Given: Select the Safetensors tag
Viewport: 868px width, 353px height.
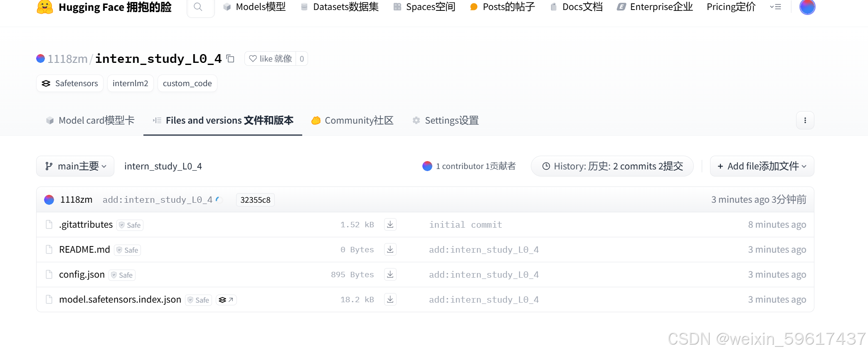Looking at the screenshot, I should 70,83.
